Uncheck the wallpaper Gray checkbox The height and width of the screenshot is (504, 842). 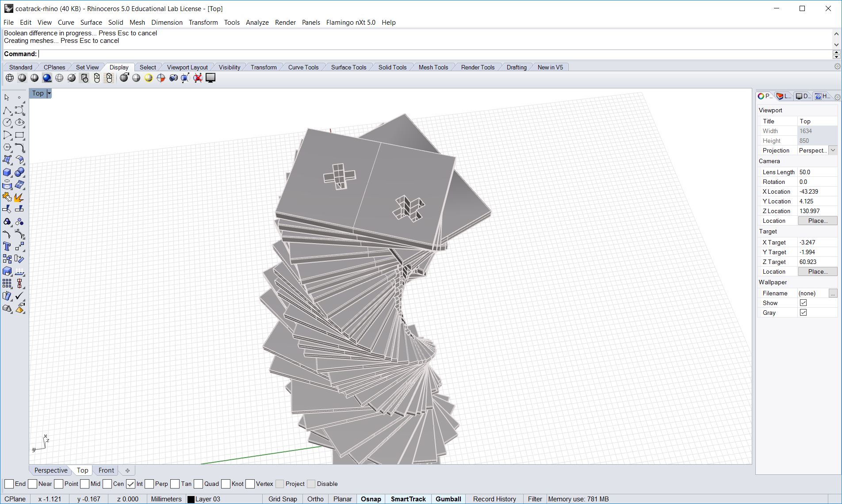point(804,313)
